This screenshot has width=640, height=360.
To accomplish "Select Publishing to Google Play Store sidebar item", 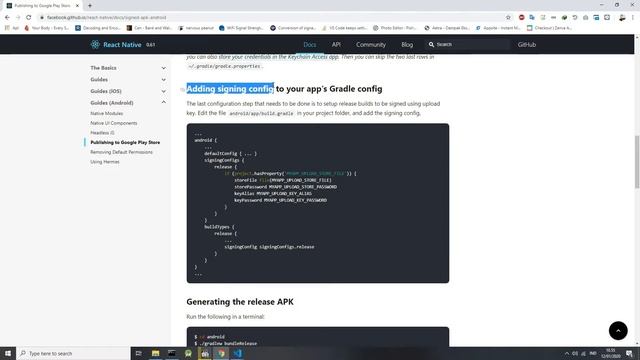I will coord(125,142).
